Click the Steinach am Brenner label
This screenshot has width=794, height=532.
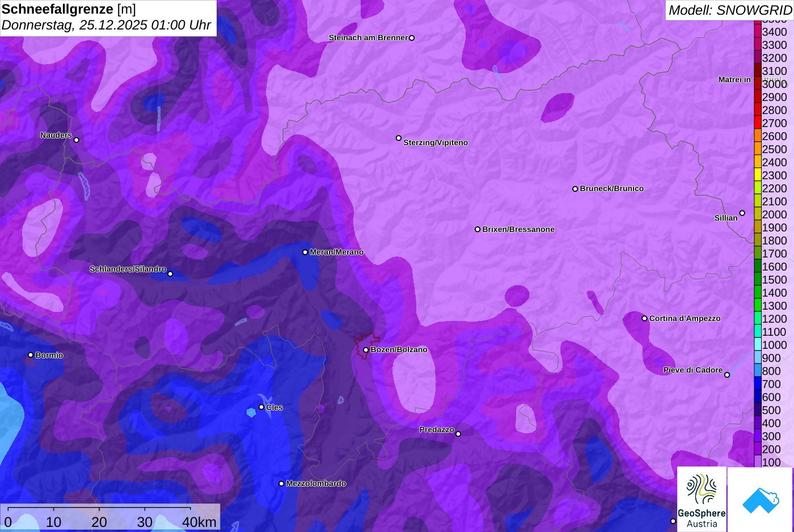coord(368,38)
